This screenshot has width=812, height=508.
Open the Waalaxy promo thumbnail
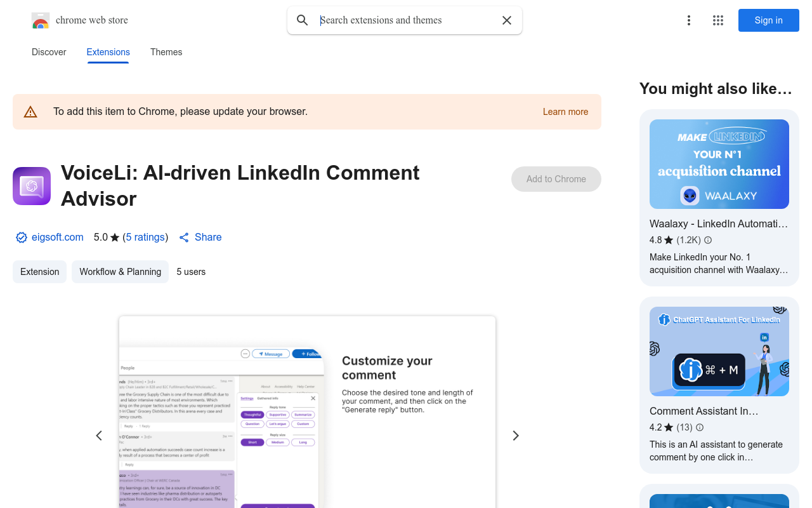point(719,164)
